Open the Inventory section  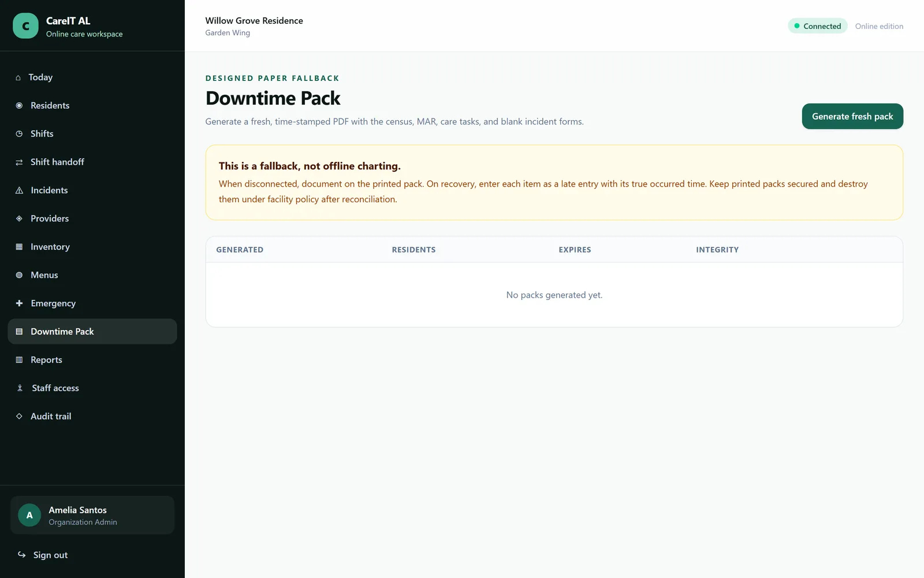tap(92, 247)
